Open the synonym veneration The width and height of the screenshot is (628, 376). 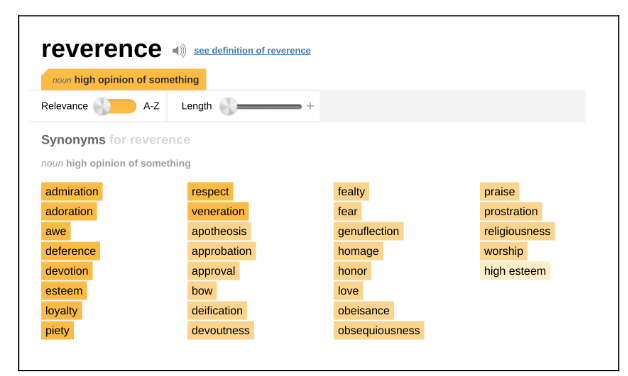218,211
